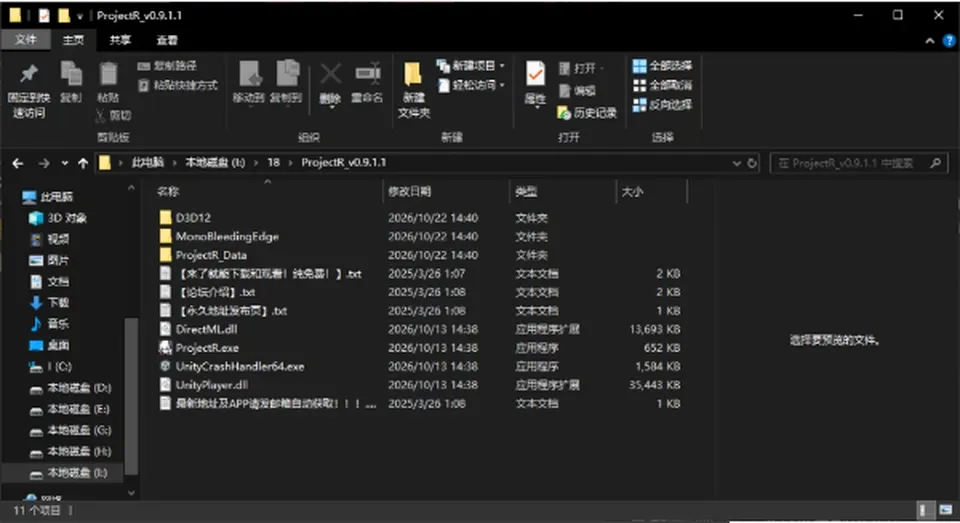
Task: Go back with the left arrow
Action: [x=18, y=164]
